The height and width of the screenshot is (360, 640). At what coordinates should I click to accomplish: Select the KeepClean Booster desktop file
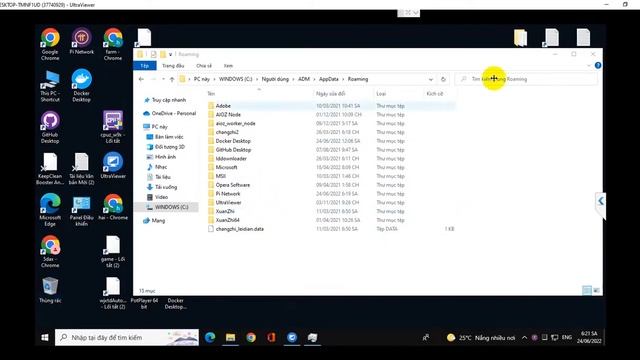(50, 169)
